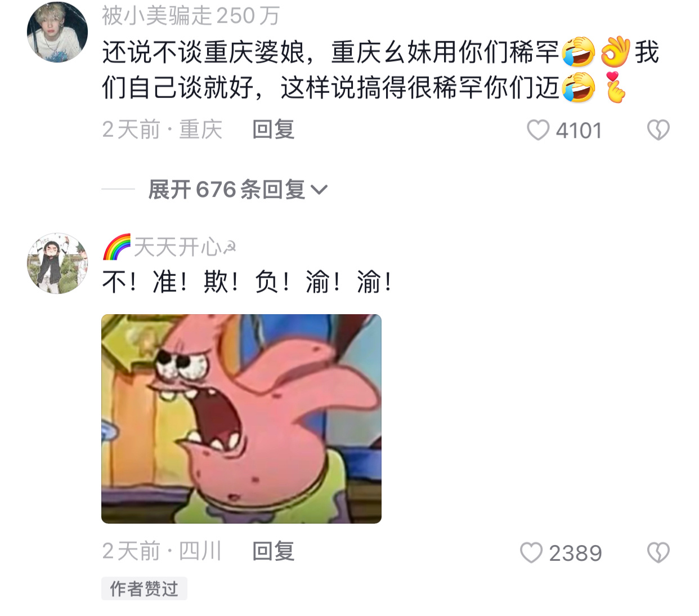Open avatar of 被小美骗走250万 user
The width and height of the screenshot is (699, 616).
click(x=57, y=32)
